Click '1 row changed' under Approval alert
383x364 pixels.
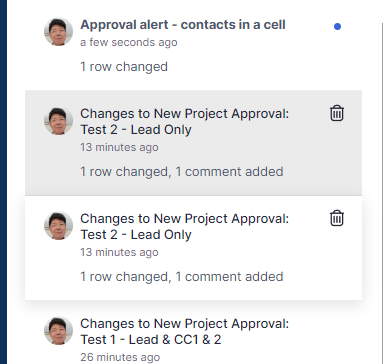(x=124, y=67)
